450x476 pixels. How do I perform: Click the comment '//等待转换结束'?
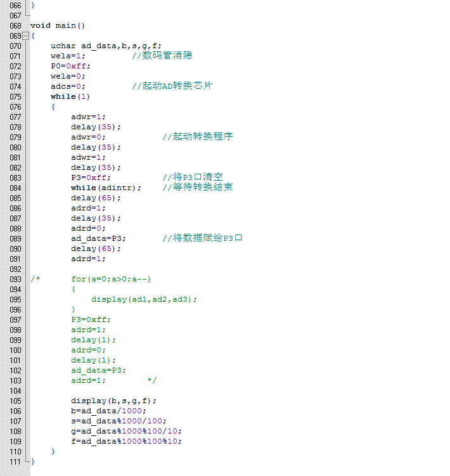tap(198, 188)
